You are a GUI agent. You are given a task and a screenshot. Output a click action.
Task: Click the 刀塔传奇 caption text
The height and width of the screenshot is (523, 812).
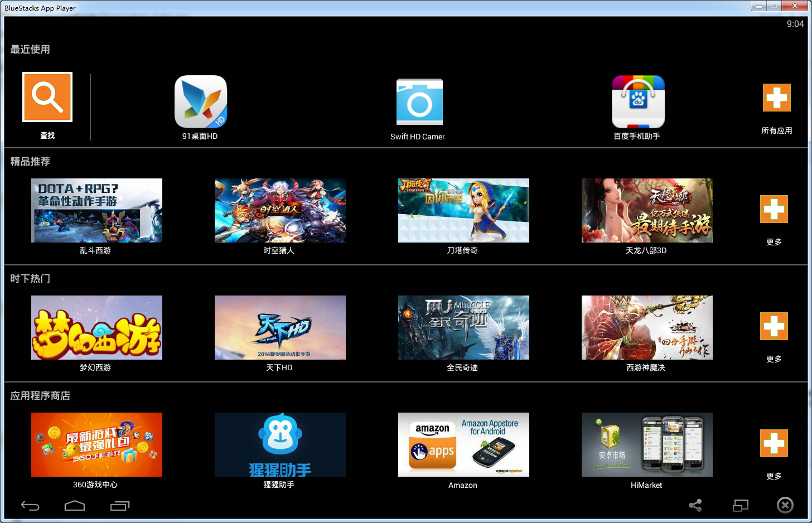click(462, 250)
